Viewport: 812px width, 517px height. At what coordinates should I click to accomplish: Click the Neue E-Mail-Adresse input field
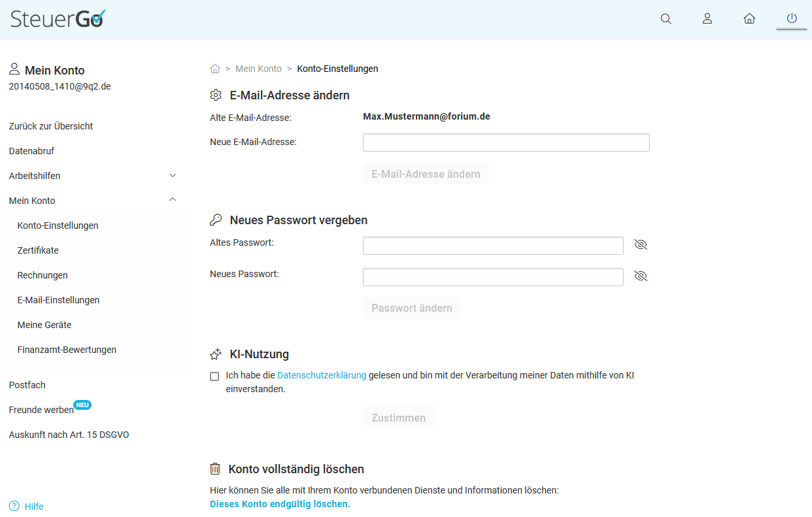coord(505,142)
